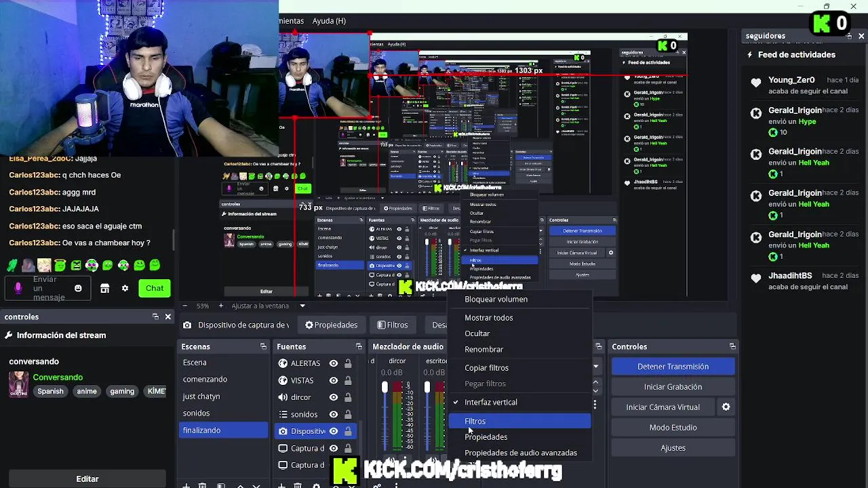Click Detener Transmisión button
Viewport: 868px width, 488px height.
click(x=673, y=367)
